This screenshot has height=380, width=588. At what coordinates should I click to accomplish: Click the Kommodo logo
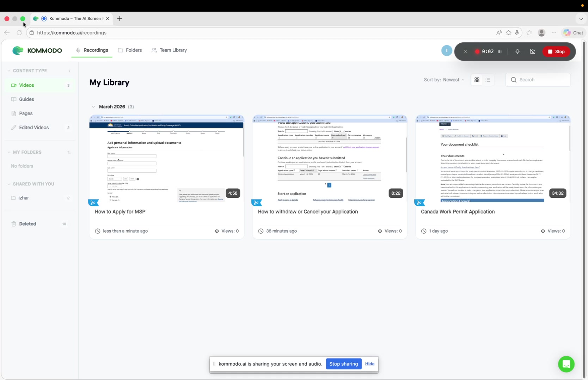click(x=37, y=50)
